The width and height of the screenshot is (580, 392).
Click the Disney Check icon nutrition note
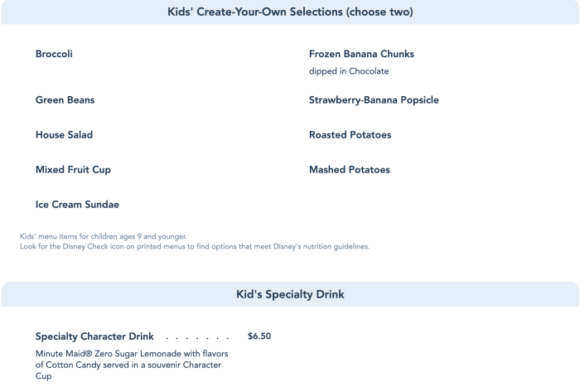[195, 246]
